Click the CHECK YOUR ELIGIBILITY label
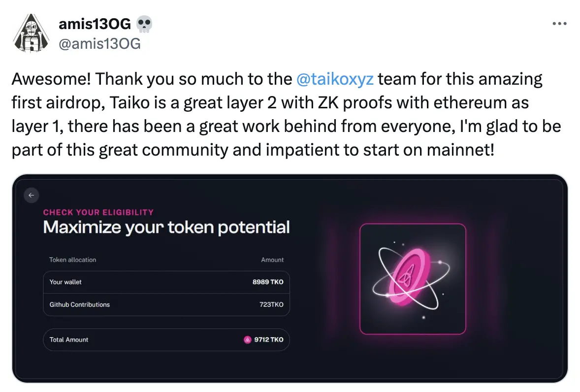Viewport: 580px width, 392px height. pos(98,212)
